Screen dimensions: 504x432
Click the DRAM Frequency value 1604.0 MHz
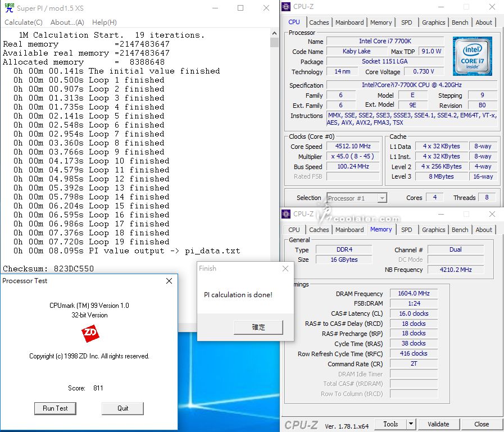click(414, 293)
